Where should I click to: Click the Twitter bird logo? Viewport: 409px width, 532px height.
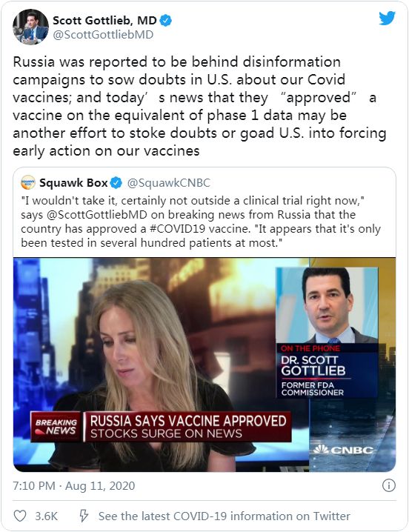click(388, 19)
